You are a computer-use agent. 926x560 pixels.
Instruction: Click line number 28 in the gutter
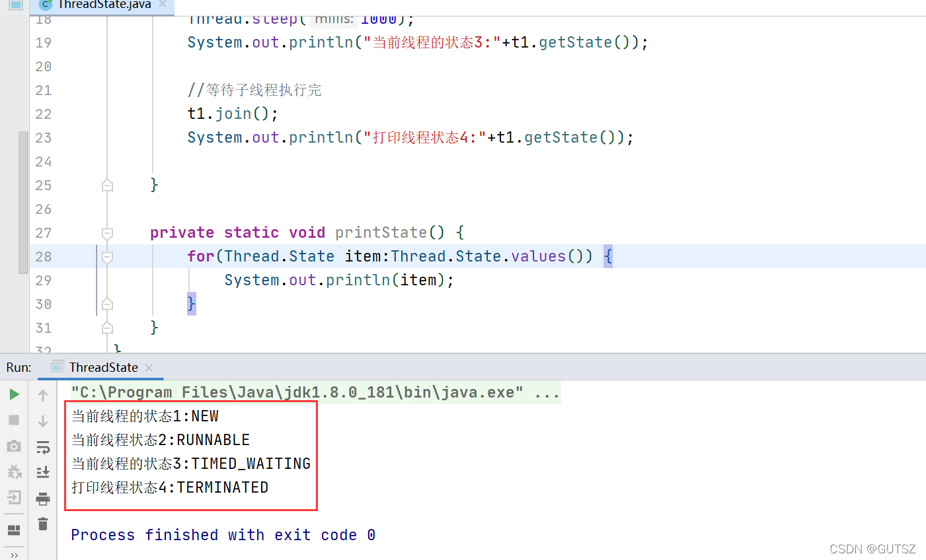coord(44,256)
